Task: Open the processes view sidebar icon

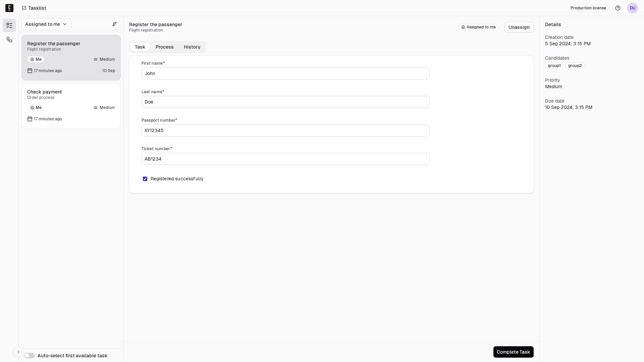Action: [9, 40]
